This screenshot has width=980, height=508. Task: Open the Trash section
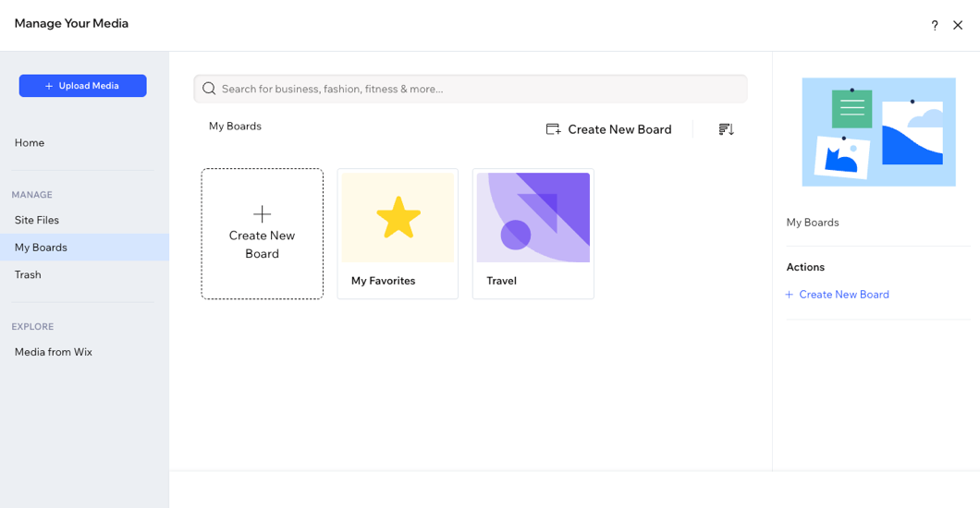coord(28,274)
